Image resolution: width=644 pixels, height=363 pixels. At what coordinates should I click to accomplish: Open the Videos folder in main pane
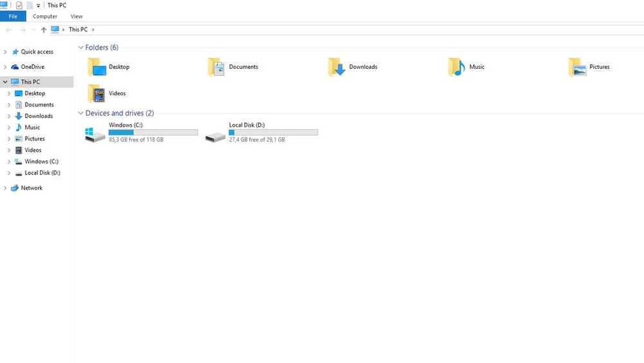click(97, 94)
